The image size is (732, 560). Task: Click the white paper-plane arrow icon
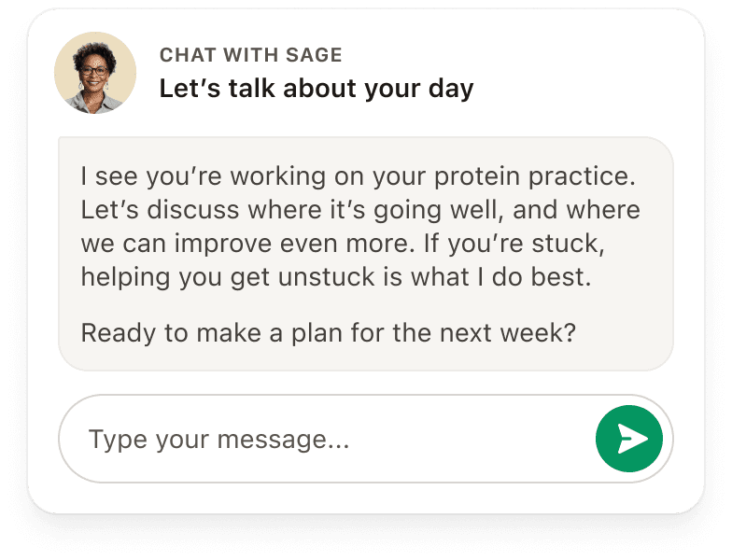point(632,439)
